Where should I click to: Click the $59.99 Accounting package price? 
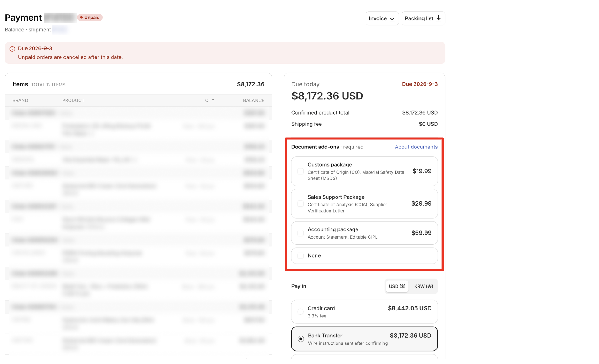tap(421, 233)
